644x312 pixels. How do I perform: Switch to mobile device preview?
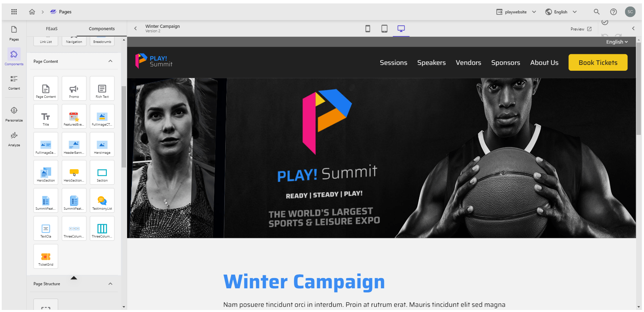tap(368, 29)
